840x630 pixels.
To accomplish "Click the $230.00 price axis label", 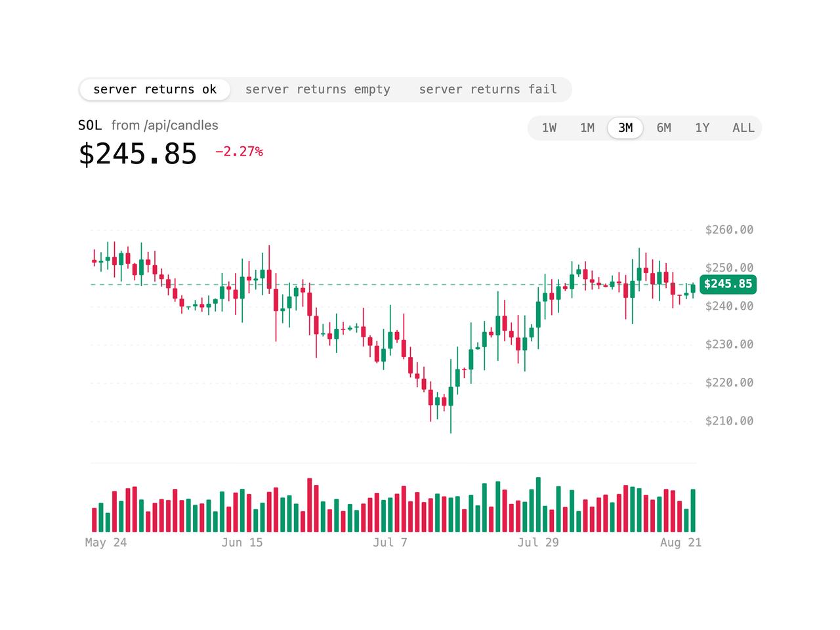I will click(x=729, y=345).
